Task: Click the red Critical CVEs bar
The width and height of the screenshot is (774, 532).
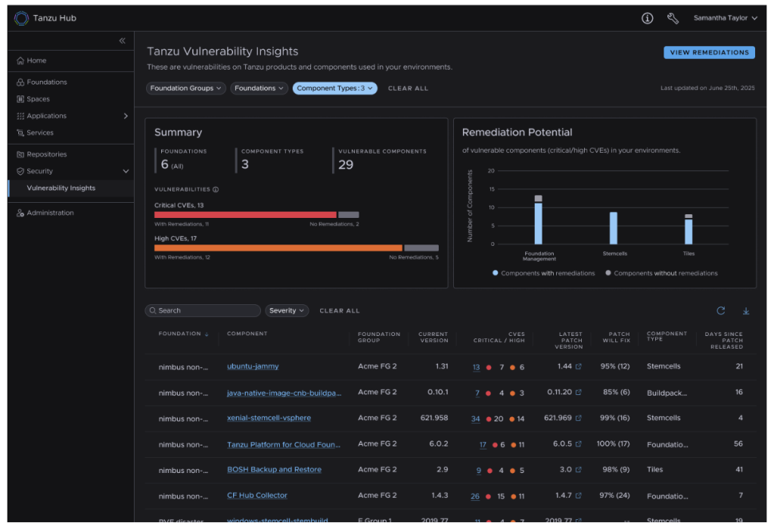Action: (245, 215)
